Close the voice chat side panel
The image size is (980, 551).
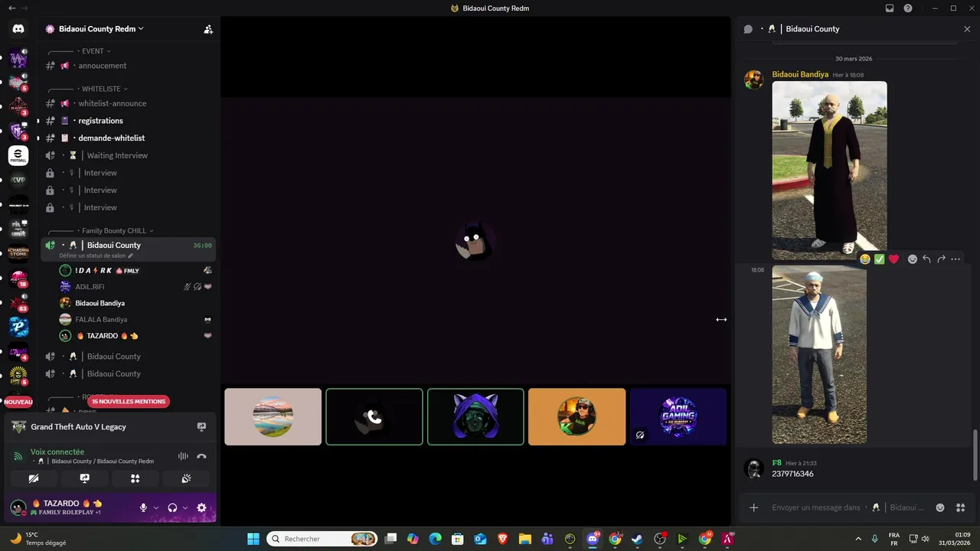coord(967,29)
